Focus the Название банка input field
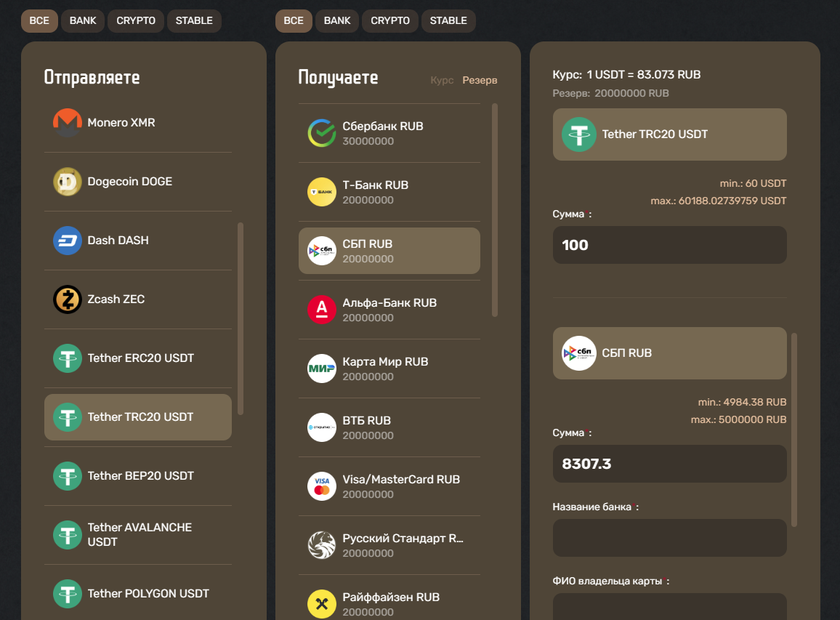 click(x=670, y=537)
